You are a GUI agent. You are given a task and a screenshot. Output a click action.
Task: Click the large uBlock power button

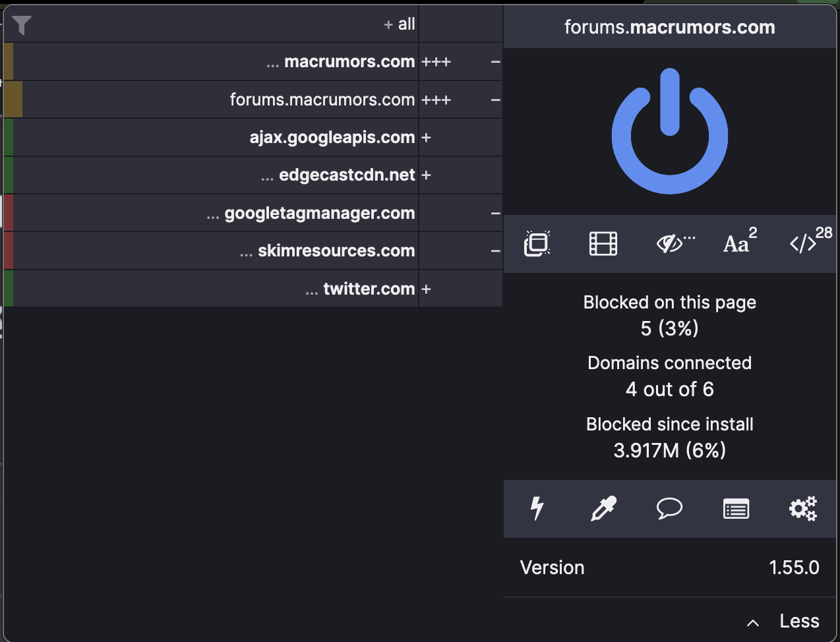point(669,131)
